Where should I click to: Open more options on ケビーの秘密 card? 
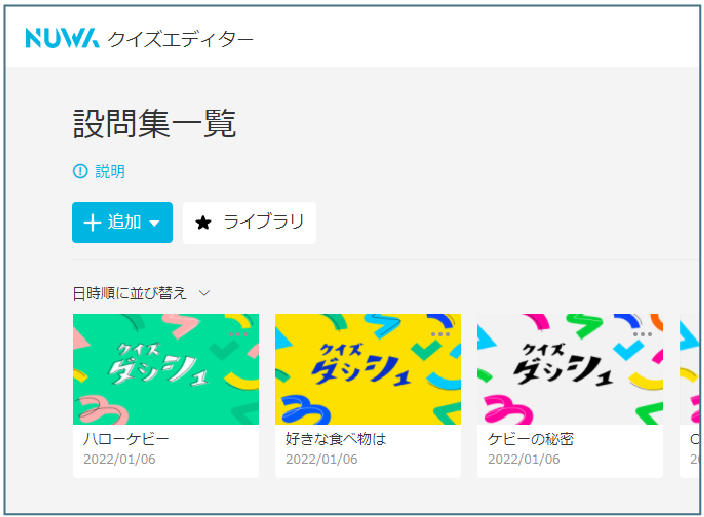[x=642, y=334]
